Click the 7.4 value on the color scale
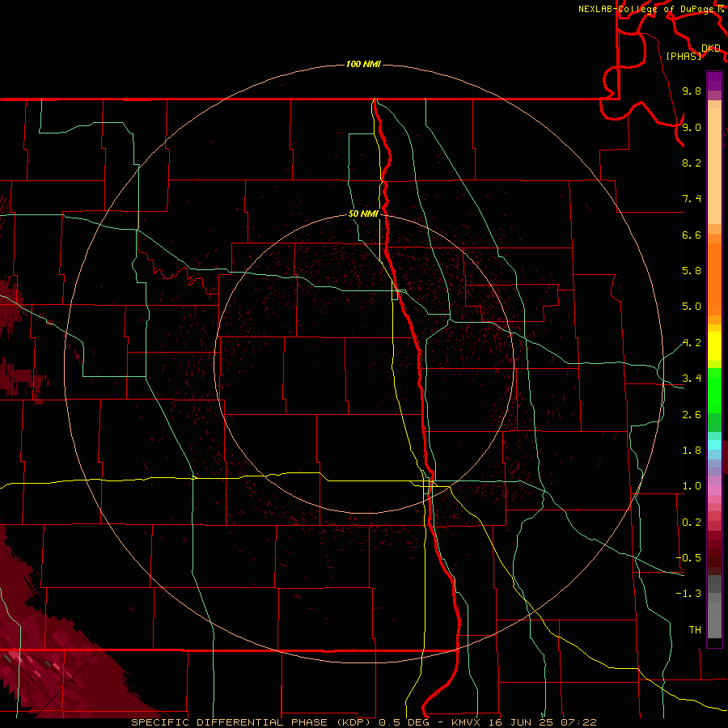This screenshot has width=728, height=728. pyautogui.click(x=692, y=199)
